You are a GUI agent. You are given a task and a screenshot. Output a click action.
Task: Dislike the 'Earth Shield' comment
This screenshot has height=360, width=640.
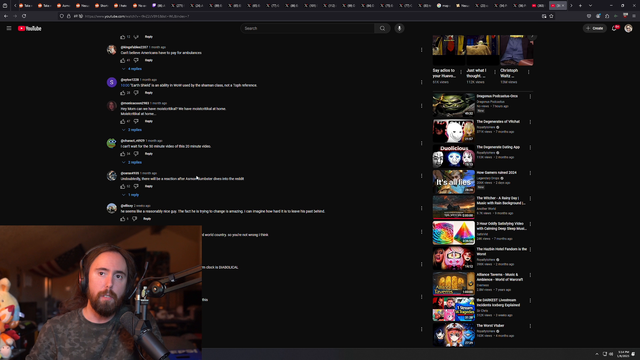[x=136, y=93]
